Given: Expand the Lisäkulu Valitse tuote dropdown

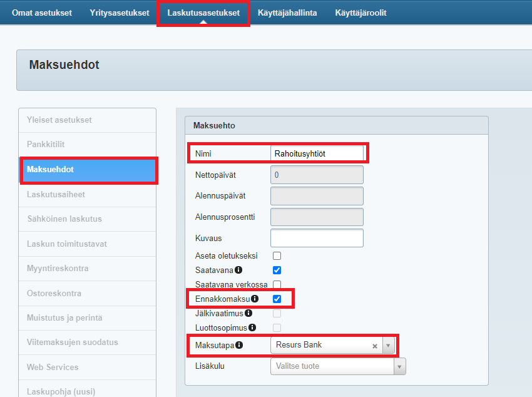Looking at the screenshot, I should click(x=399, y=366).
